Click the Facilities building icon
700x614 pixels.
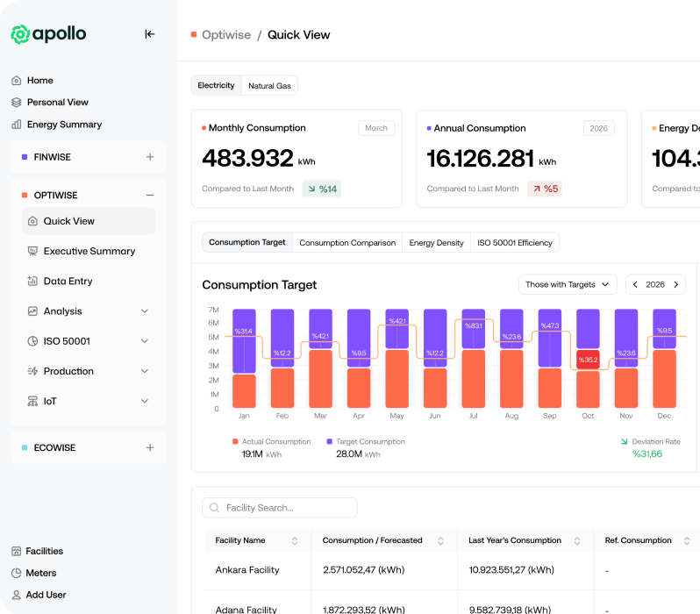[x=16, y=552]
